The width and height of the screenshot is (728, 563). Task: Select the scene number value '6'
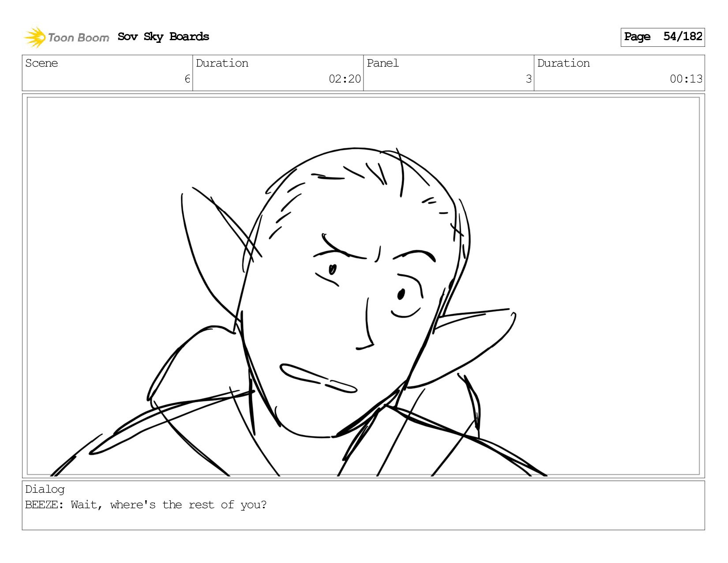point(187,79)
